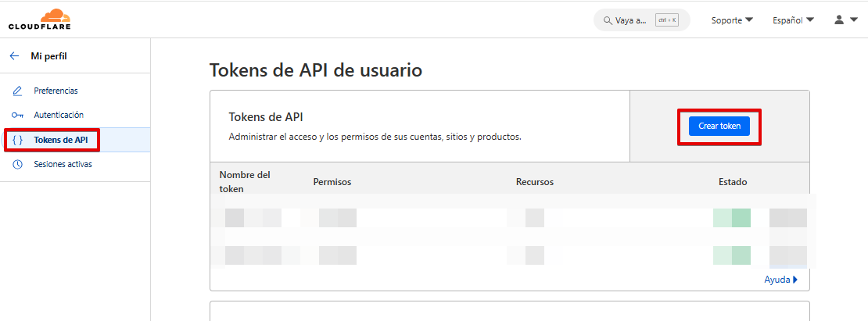
Task: Click the green status badge in first token row
Action: coord(732,218)
